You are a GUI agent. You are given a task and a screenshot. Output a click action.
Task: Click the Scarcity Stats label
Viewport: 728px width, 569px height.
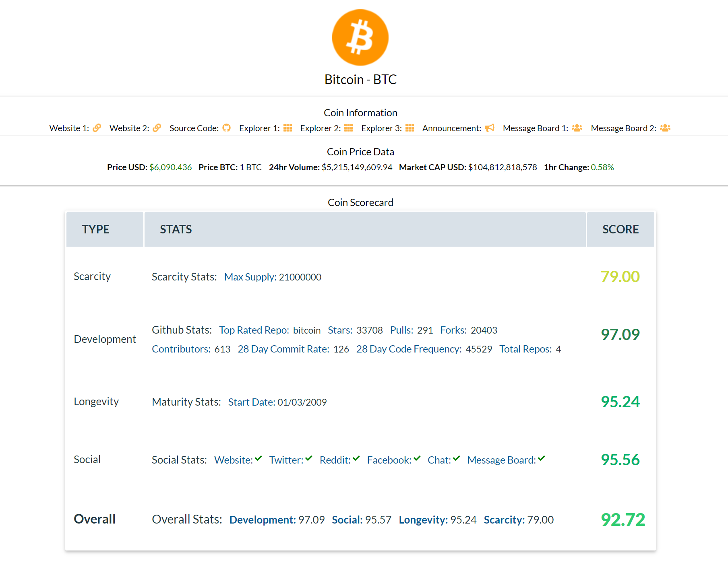tap(184, 277)
